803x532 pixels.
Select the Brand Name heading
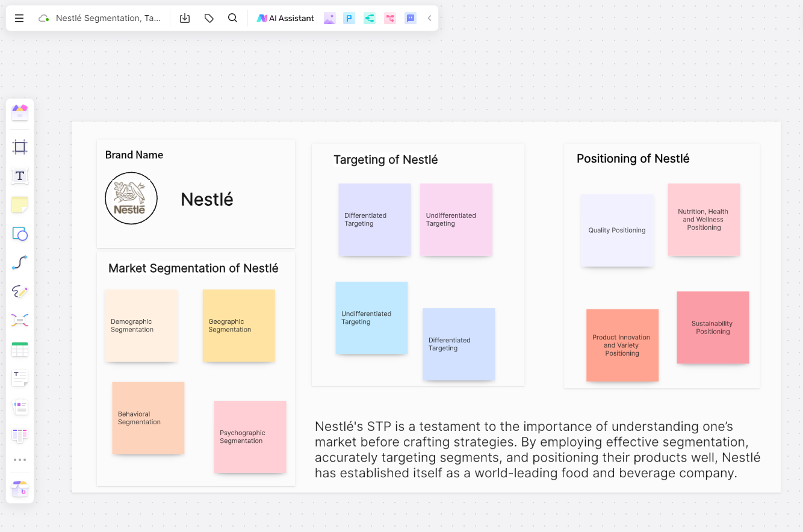[x=134, y=155]
